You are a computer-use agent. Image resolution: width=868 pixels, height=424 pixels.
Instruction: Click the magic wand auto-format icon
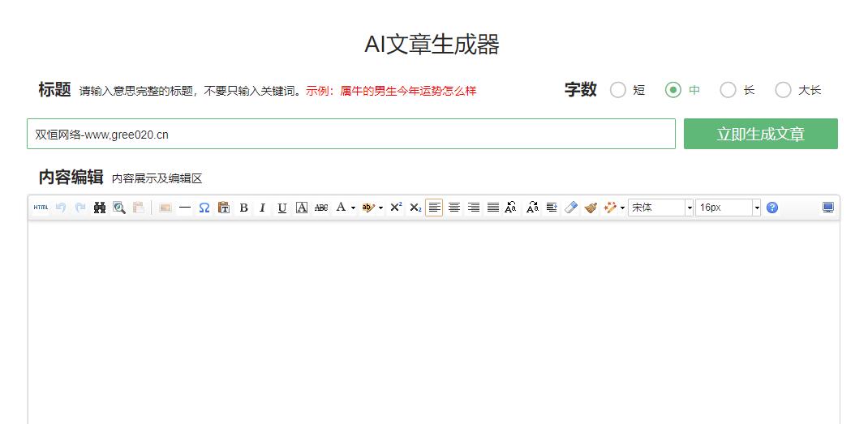(610, 208)
